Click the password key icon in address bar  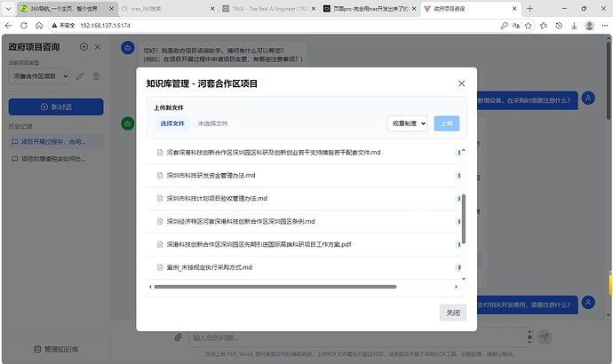click(x=505, y=26)
